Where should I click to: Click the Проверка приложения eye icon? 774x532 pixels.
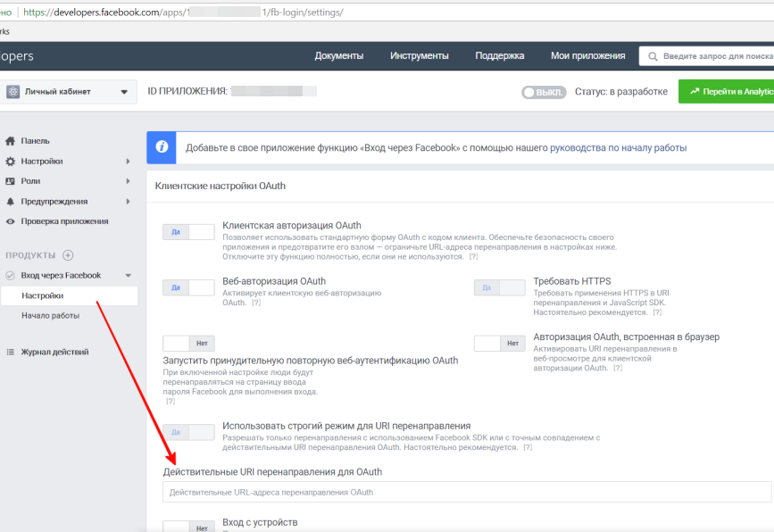[x=11, y=221]
